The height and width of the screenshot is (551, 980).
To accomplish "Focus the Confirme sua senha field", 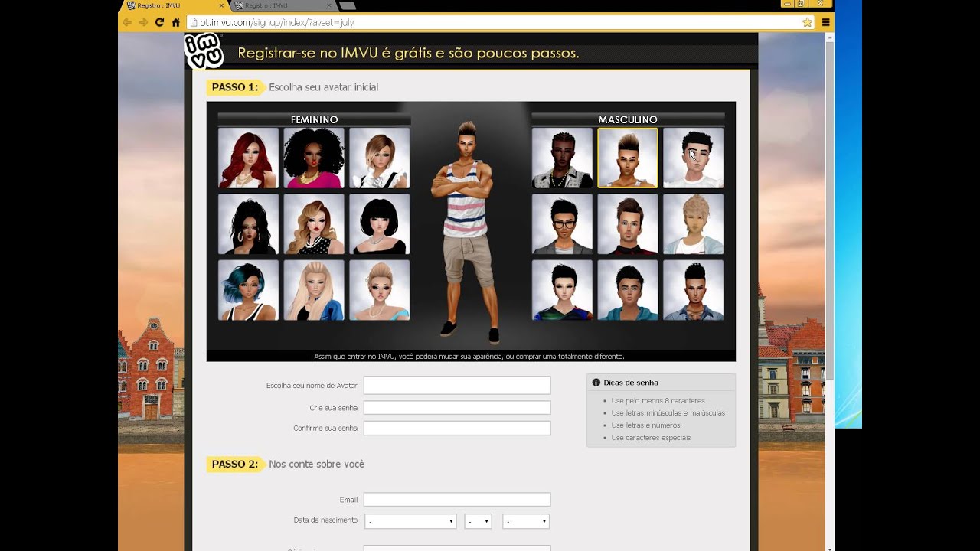I will tap(457, 428).
